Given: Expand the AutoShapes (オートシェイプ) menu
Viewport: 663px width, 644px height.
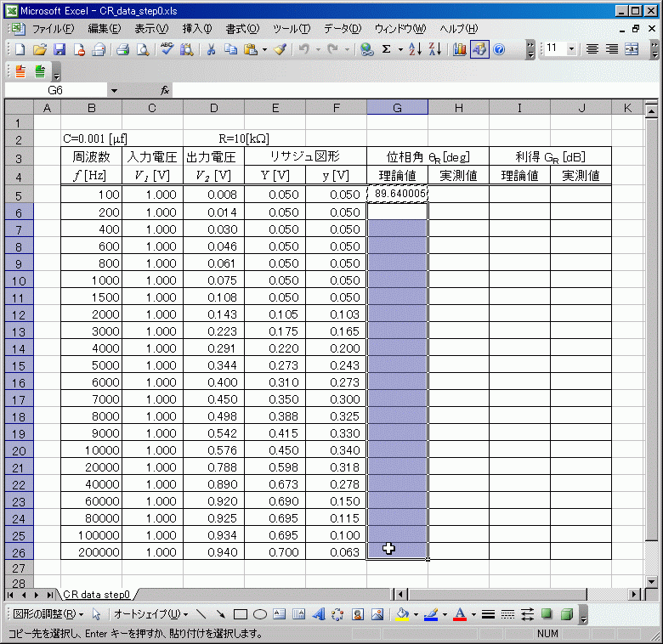Looking at the screenshot, I should pos(150,614).
